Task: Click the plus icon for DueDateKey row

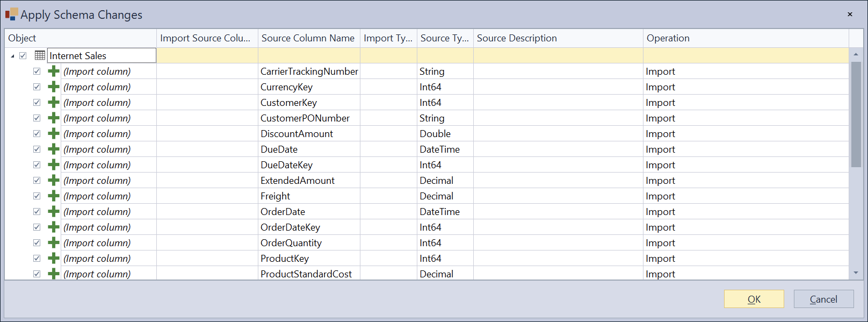Action: pyautogui.click(x=54, y=164)
